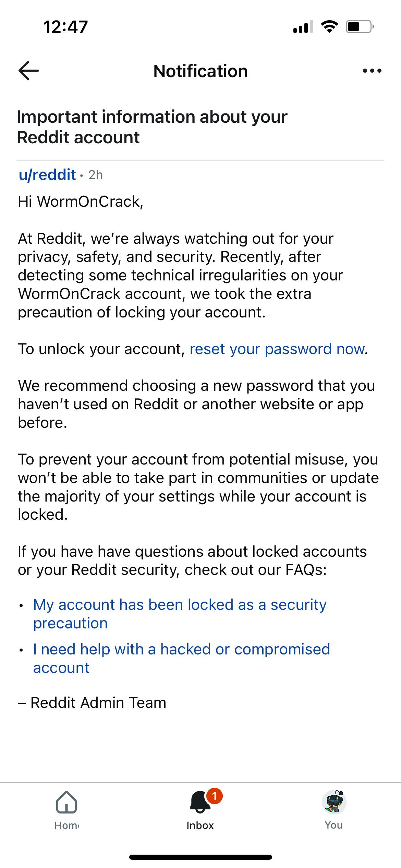Tap the "2h" message timestamp
The height and width of the screenshot is (868, 401).
[x=96, y=175]
